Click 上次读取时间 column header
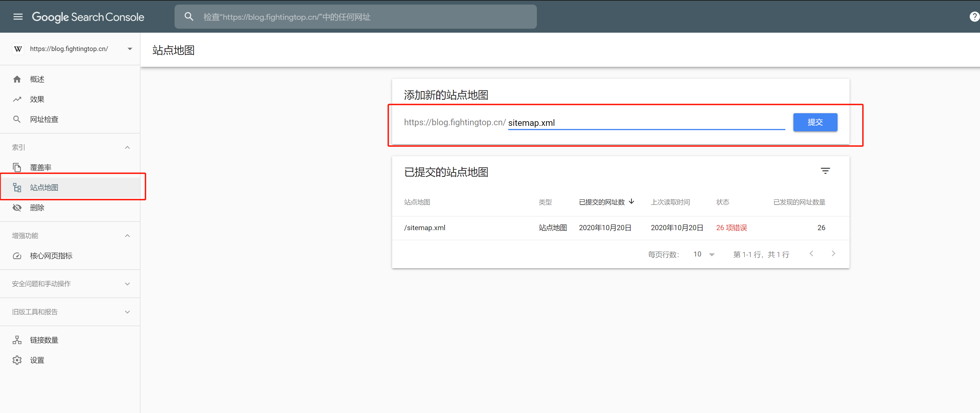Image resolution: width=980 pixels, height=413 pixels. pos(670,202)
